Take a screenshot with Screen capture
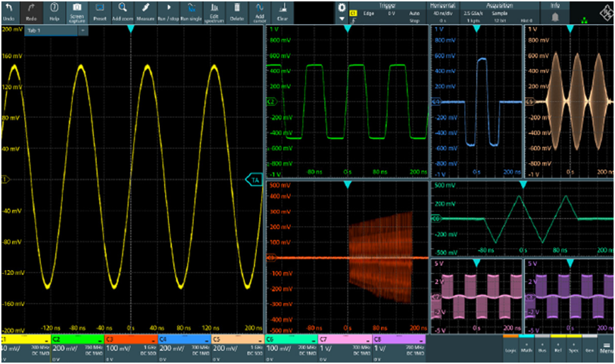The image size is (615, 364). click(x=76, y=11)
